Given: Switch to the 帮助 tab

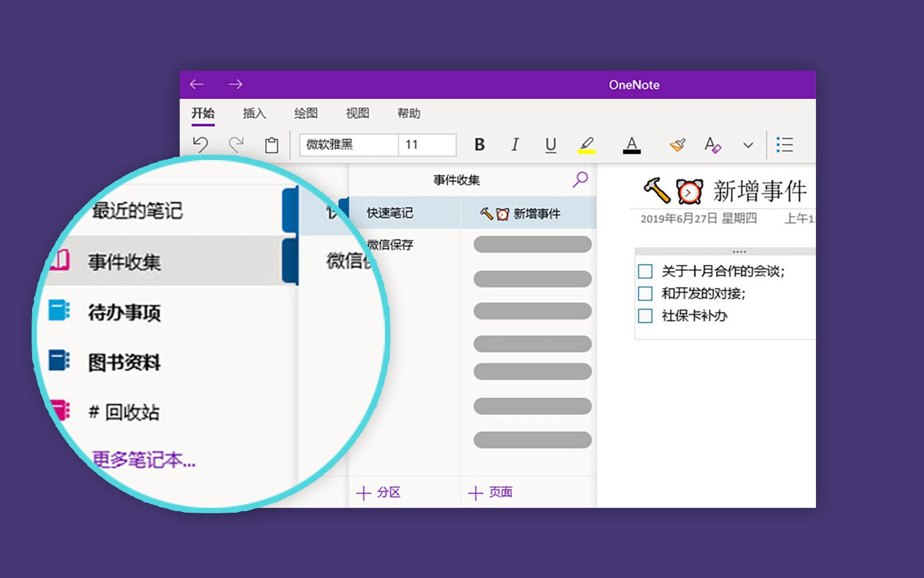Looking at the screenshot, I should [x=409, y=113].
